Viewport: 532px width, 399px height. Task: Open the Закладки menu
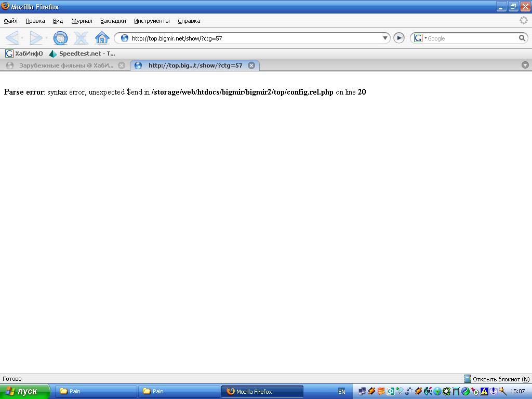click(113, 21)
